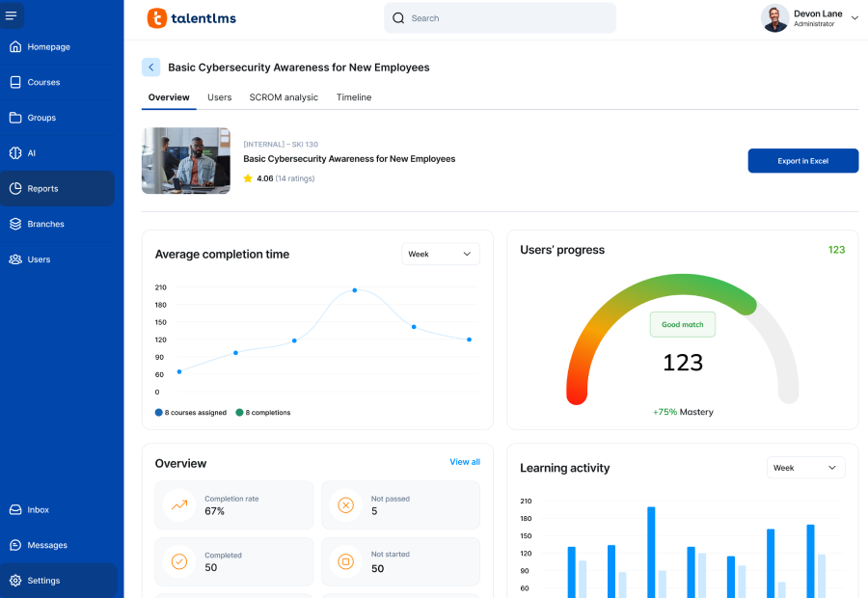This screenshot has width=868, height=598.
Task: Click the Courses book icon
Action: (x=15, y=82)
